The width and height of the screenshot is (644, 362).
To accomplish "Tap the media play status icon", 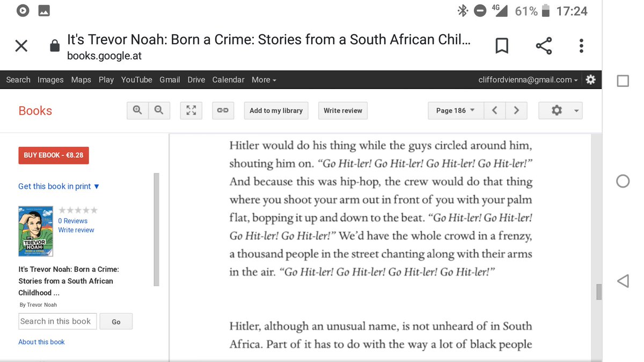I will click(x=23, y=10).
